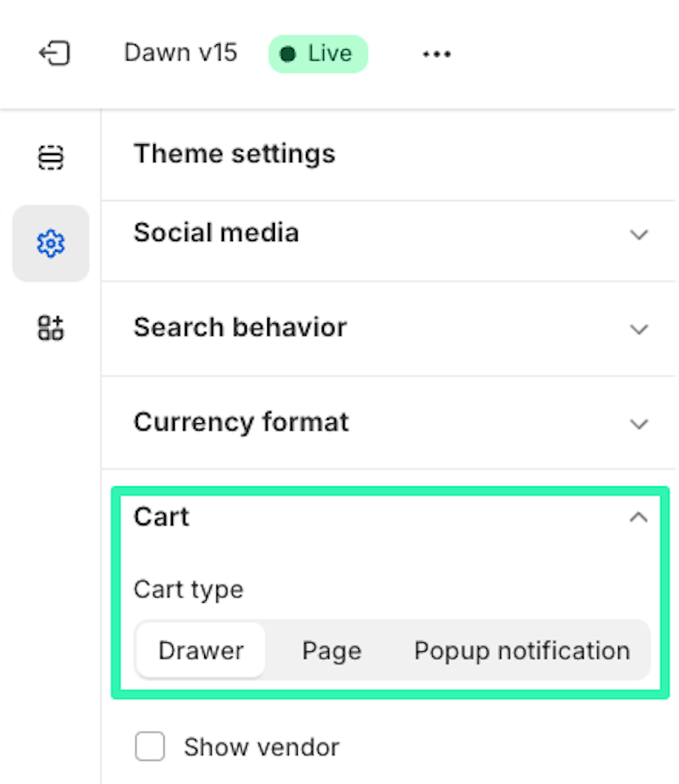Open the Currency format settings section
Image resolution: width=679 pixels, height=784 pixels.
[x=389, y=422]
